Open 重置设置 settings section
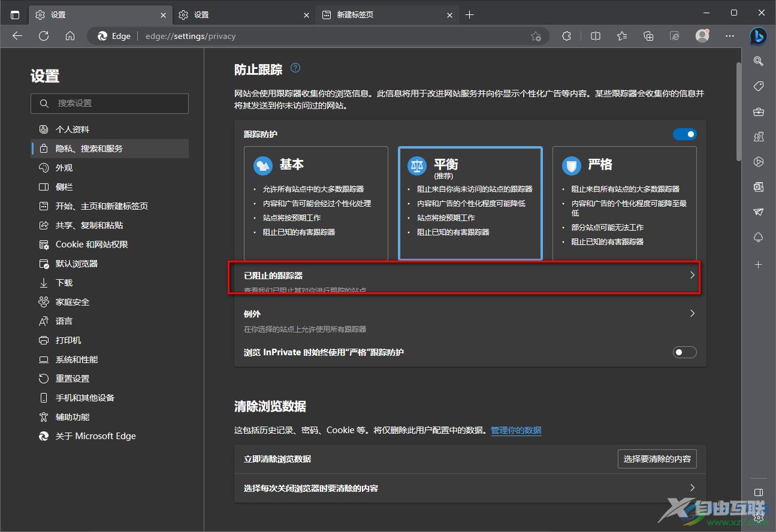Screen dimensions: 776x532 point(110,379)
